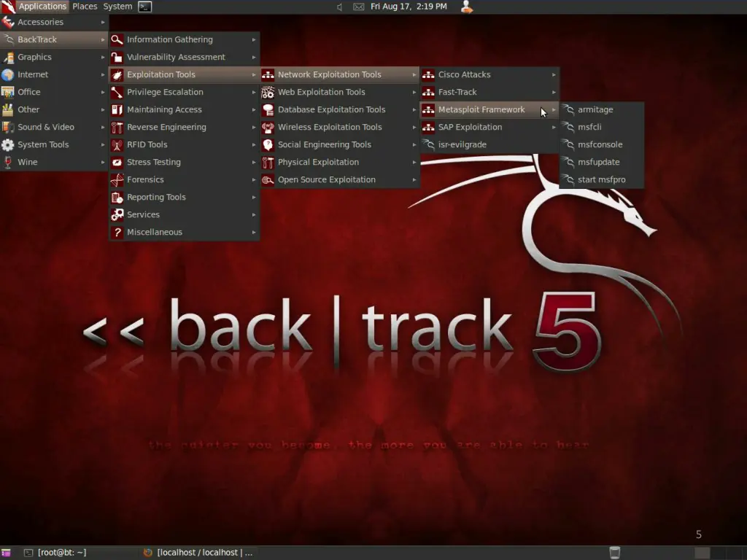Click the Information Gathering magnifier icon

pyautogui.click(x=117, y=39)
